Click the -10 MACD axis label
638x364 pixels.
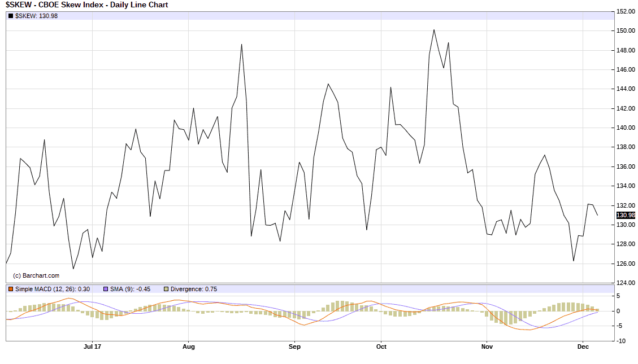pos(622,341)
